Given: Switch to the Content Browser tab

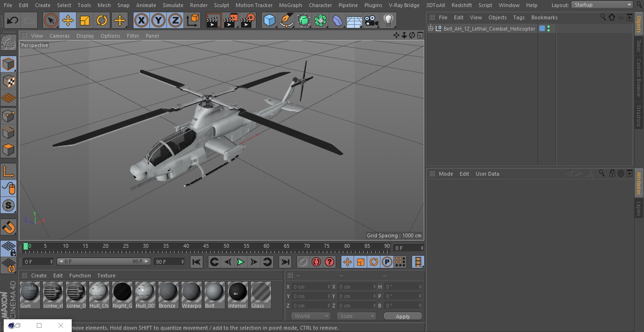Looking at the screenshot, I should tap(639, 77).
